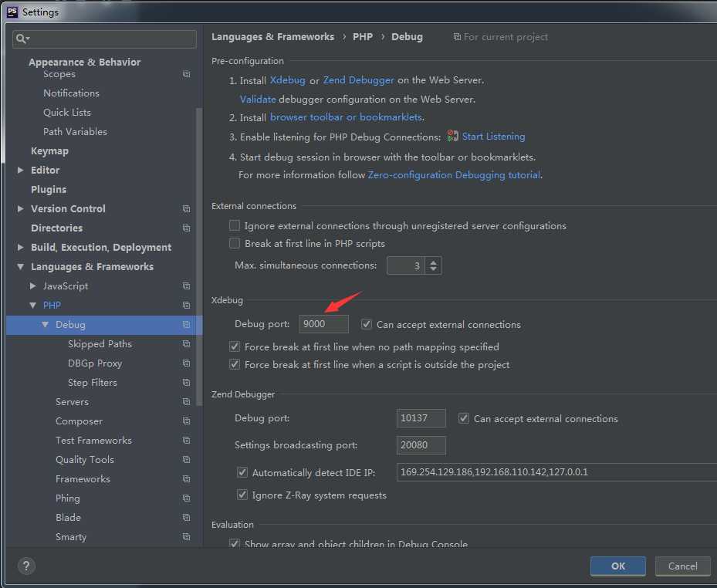
Task: Click the IDE IP address field
Action: click(x=556, y=471)
